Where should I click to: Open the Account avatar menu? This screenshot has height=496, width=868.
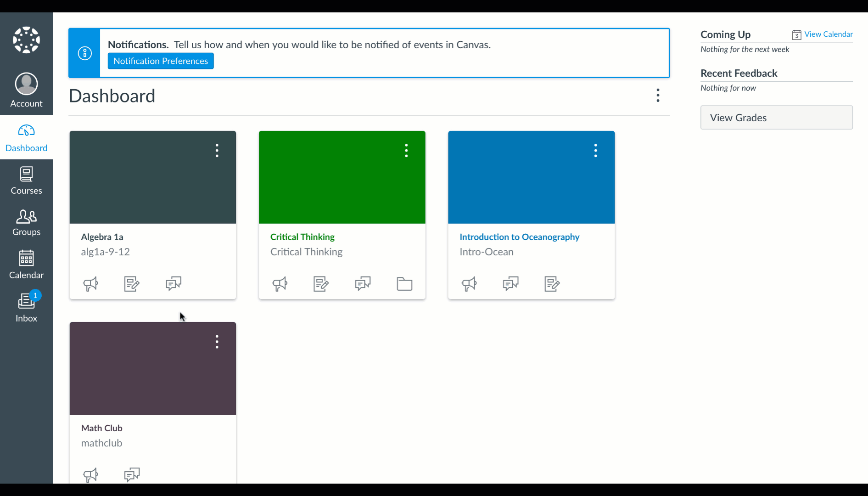coord(26,90)
